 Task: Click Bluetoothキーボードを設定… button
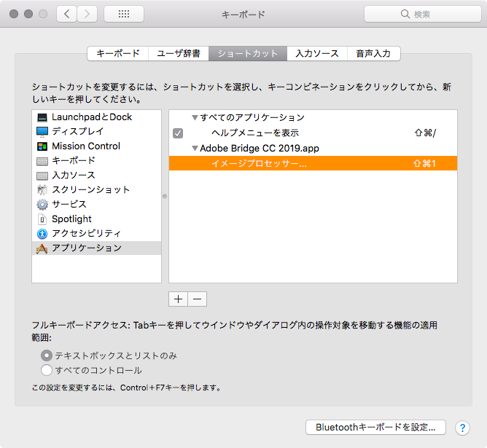[375, 427]
